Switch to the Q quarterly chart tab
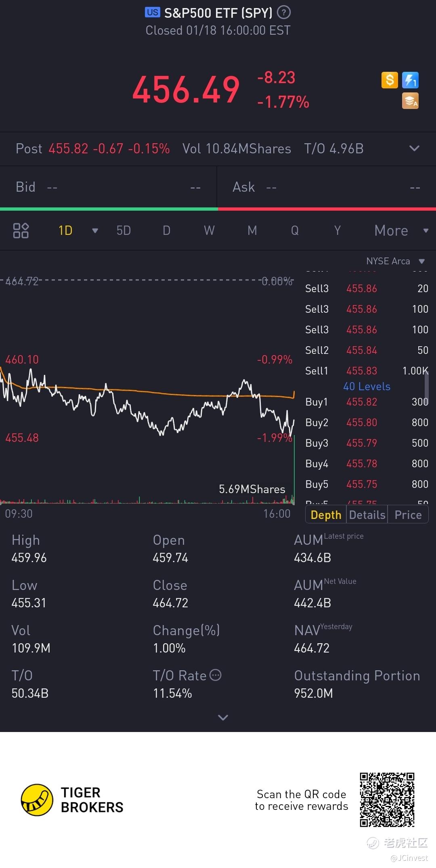The width and height of the screenshot is (436, 868). [295, 230]
